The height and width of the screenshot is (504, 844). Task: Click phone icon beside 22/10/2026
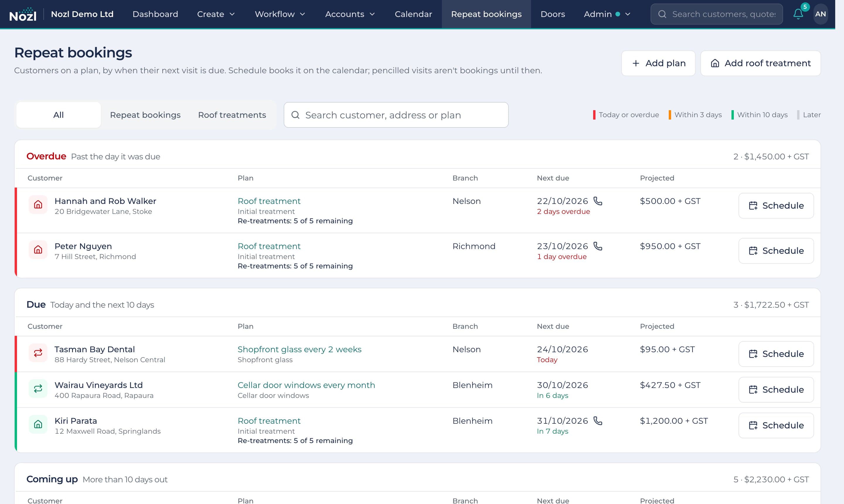[x=598, y=201]
